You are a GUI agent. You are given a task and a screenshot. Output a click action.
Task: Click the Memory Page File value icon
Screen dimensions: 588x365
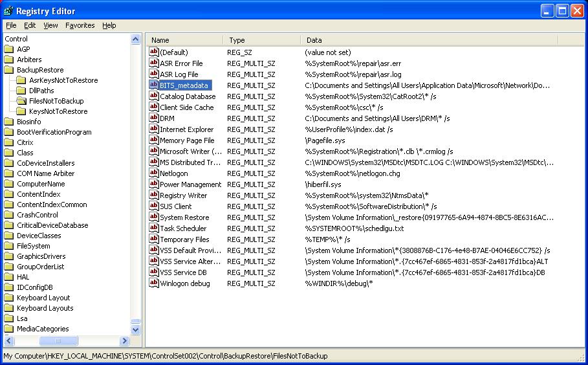pyautogui.click(x=154, y=140)
